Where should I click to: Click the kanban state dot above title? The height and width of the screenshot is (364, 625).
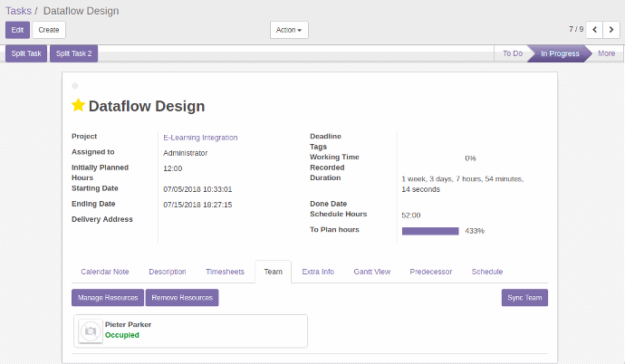click(x=75, y=86)
